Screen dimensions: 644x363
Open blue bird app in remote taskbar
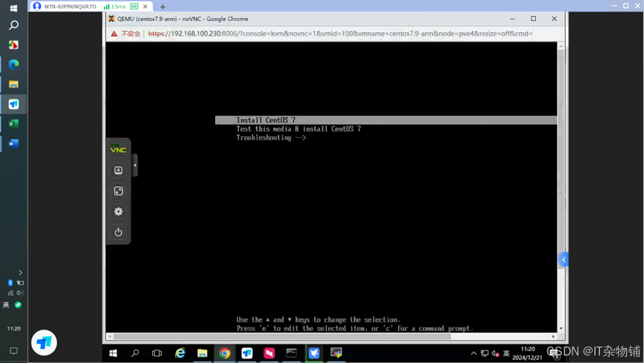(x=313, y=353)
